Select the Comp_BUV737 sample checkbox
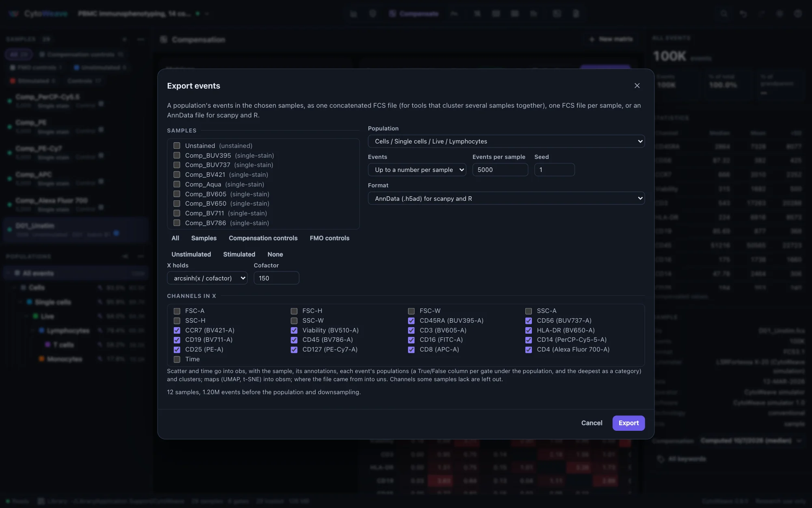 click(177, 165)
